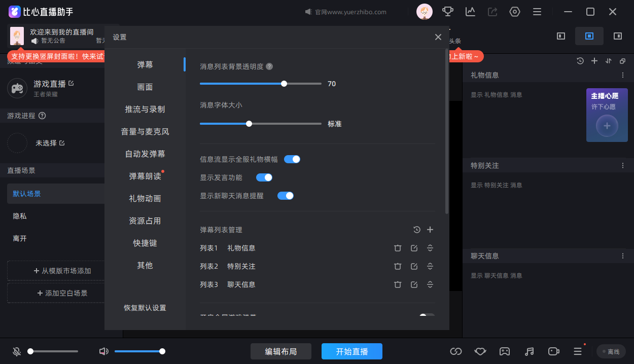Reorder 列表1 礼物信息 handle
This screenshot has height=364, width=634.
(x=430, y=248)
